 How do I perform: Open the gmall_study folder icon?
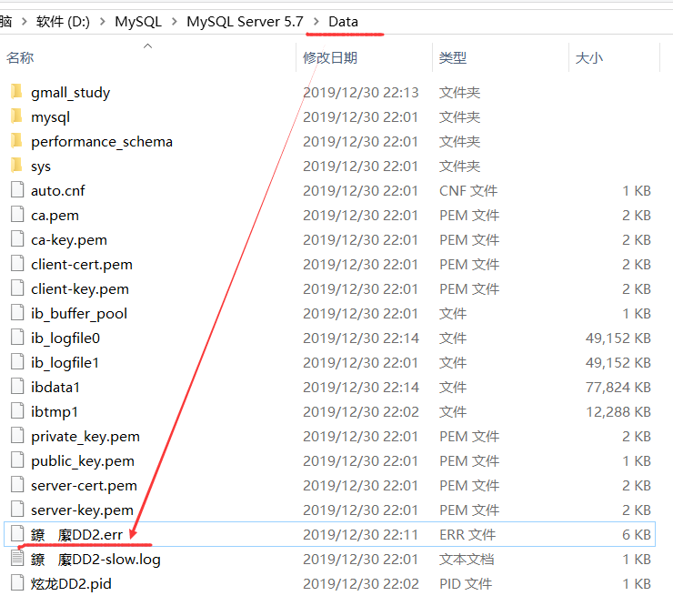click(15, 92)
